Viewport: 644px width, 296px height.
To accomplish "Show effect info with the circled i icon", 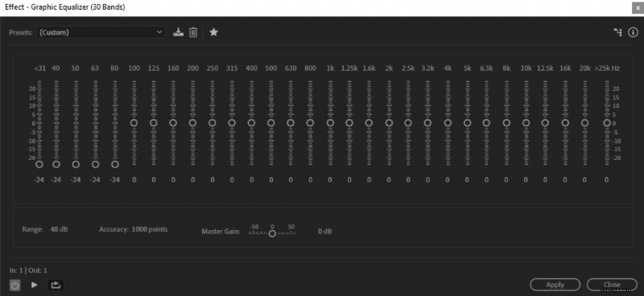I will pyautogui.click(x=633, y=32).
